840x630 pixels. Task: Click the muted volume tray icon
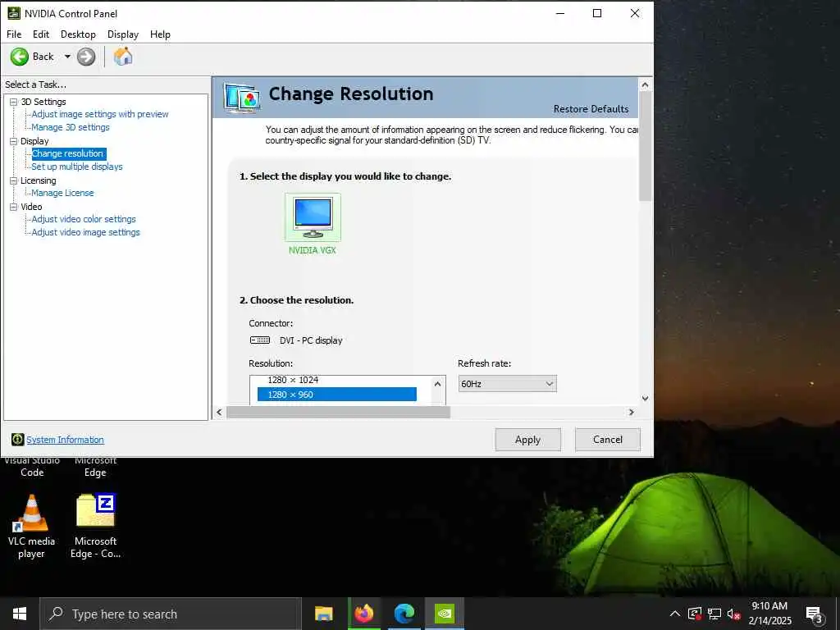[x=734, y=614]
